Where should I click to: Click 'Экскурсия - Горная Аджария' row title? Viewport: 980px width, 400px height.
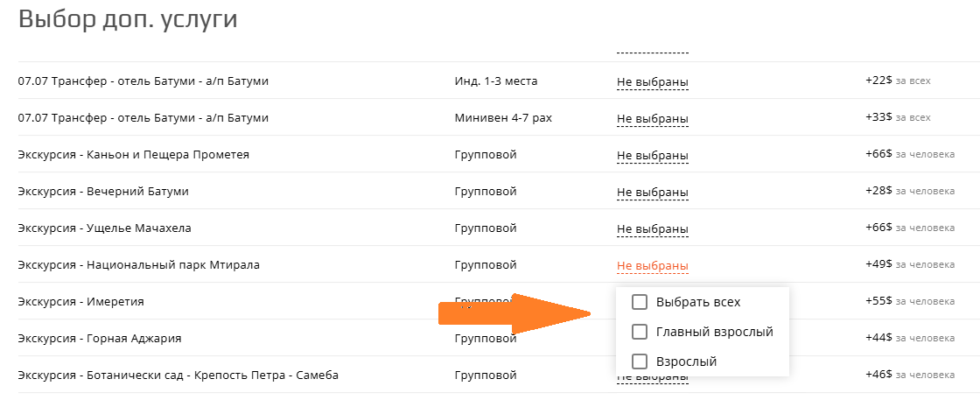(100, 339)
